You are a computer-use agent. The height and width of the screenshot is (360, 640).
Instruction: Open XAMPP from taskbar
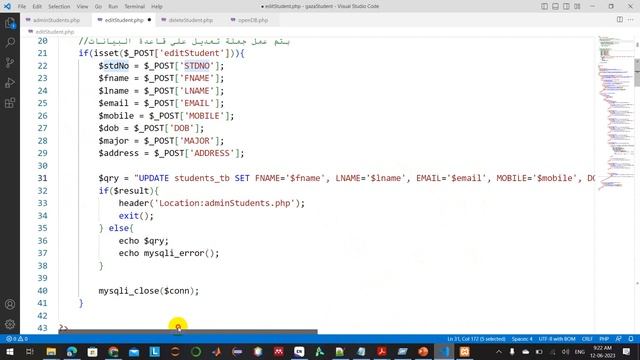[464, 351]
